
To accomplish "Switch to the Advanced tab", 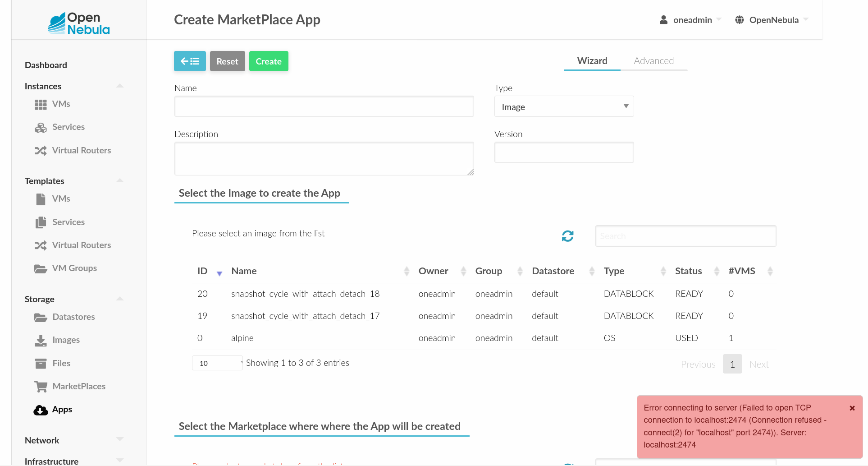I will click(x=653, y=60).
